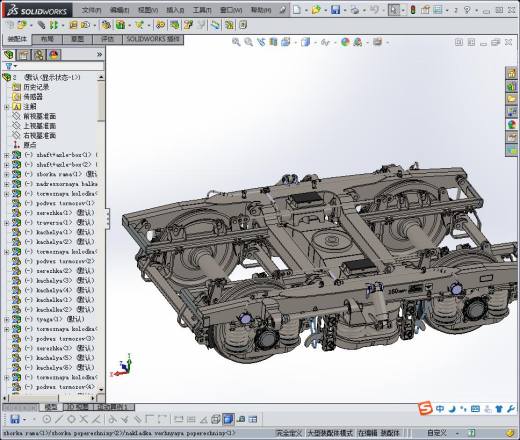Click the feature tree vertical scrollbar
This screenshot has height=440, width=520.
pos(101,233)
